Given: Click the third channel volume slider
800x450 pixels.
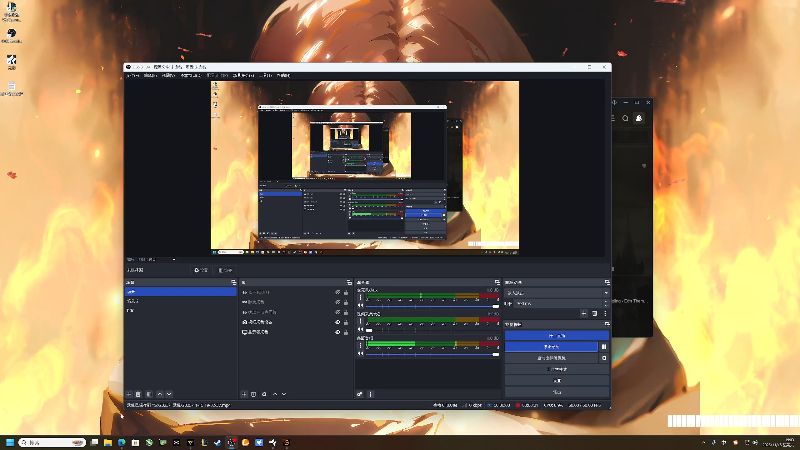Looking at the screenshot, I should [x=432, y=354].
